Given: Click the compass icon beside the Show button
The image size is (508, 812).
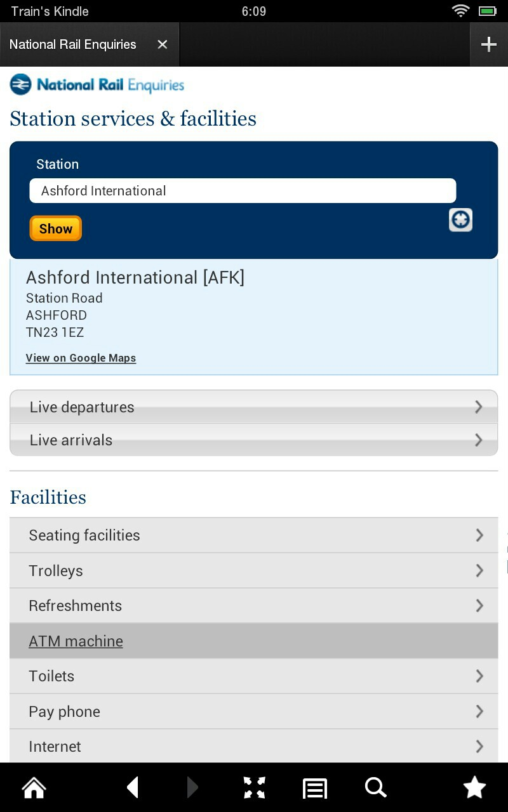Looking at the screenshot, I should 460,219.
